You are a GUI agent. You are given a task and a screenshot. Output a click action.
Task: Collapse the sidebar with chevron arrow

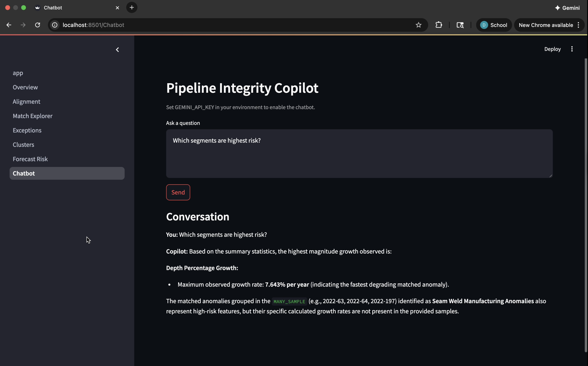[x=117, y=50]
